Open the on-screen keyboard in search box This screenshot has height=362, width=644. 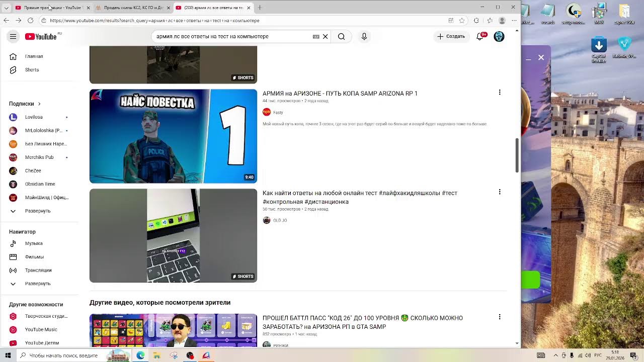pos(316,36)
